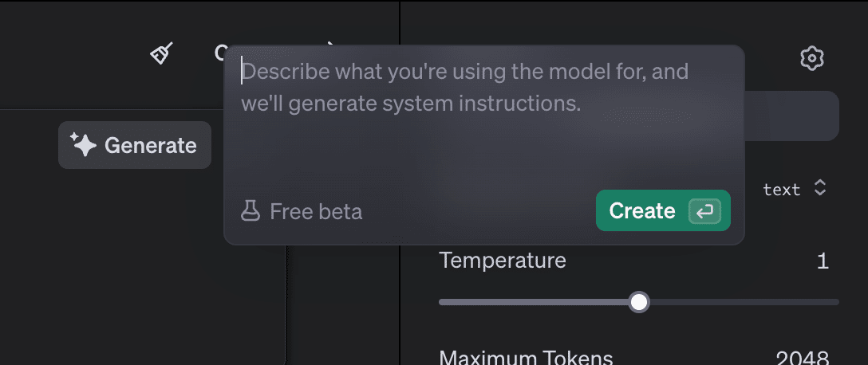
Task: Grab the Temperature slider handle
Action: coord(639,302)
